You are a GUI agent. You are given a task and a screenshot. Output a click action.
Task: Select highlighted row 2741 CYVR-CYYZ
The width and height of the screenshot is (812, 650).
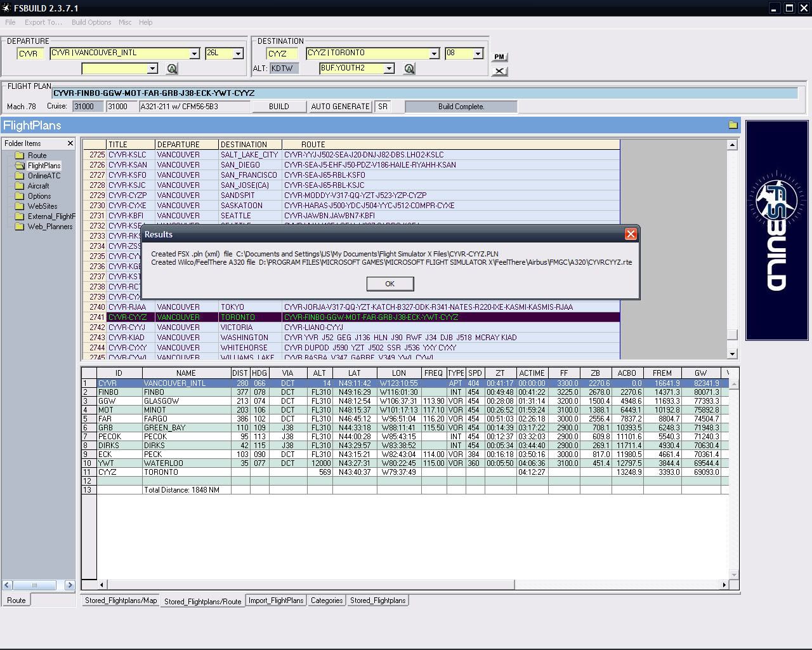[x=351, y=317]
